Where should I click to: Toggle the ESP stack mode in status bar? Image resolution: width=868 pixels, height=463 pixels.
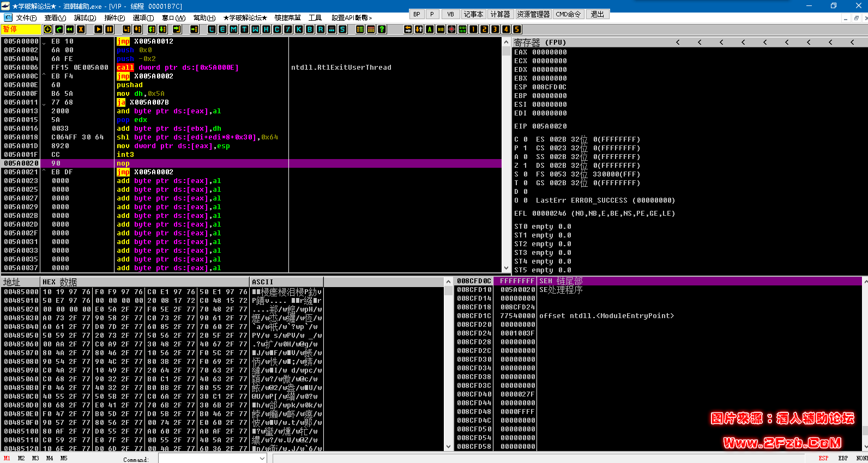click(x=823, y=459)
